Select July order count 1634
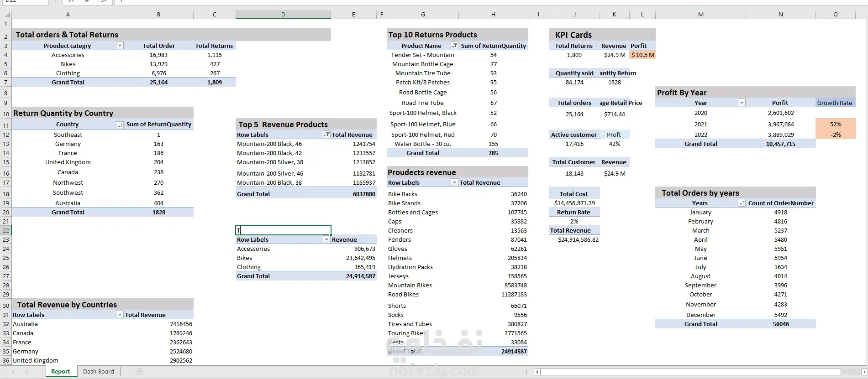Image resolution: width=868 pixels, height=379 pixels. click(781, 267)
